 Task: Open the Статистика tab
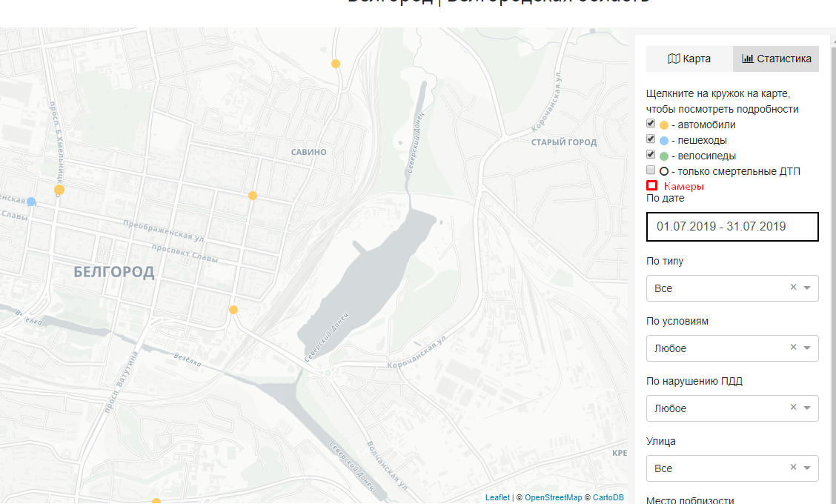point(776,59)
